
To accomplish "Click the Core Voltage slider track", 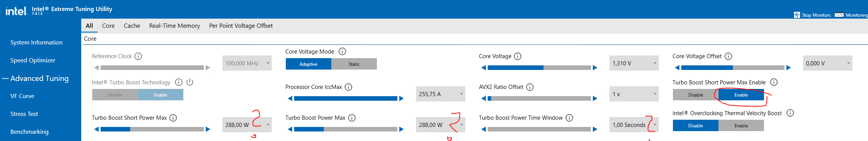I will (x=539, y=68).
